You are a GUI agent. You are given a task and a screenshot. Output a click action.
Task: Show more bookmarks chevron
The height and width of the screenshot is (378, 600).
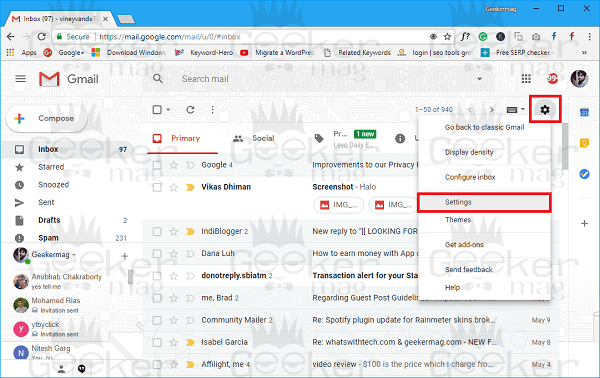pos(584,53)
